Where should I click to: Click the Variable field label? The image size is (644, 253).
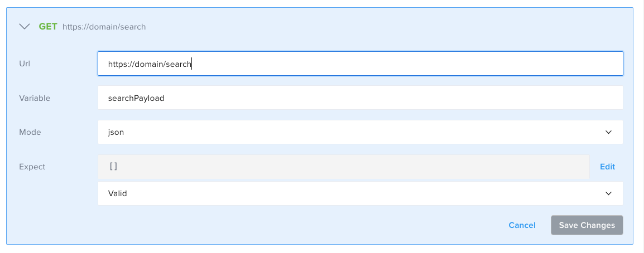pos(35,98)
